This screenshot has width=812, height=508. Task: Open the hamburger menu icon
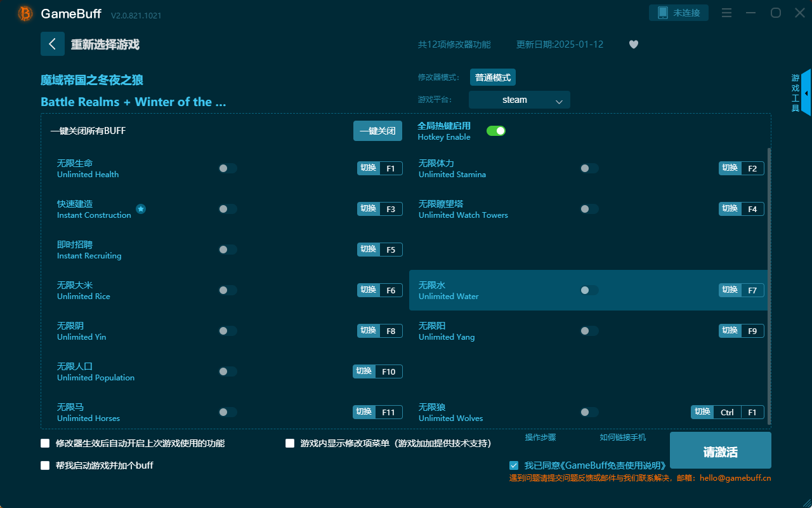(727, 13)
